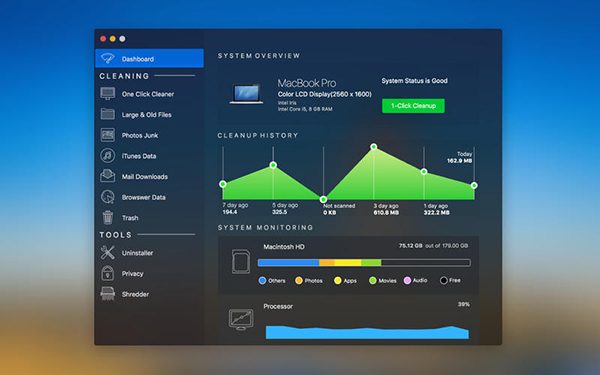Open the One Click Cleaner monitor icon
The height and width of the screenshot is (375, 600).
(x=108, y=94)
